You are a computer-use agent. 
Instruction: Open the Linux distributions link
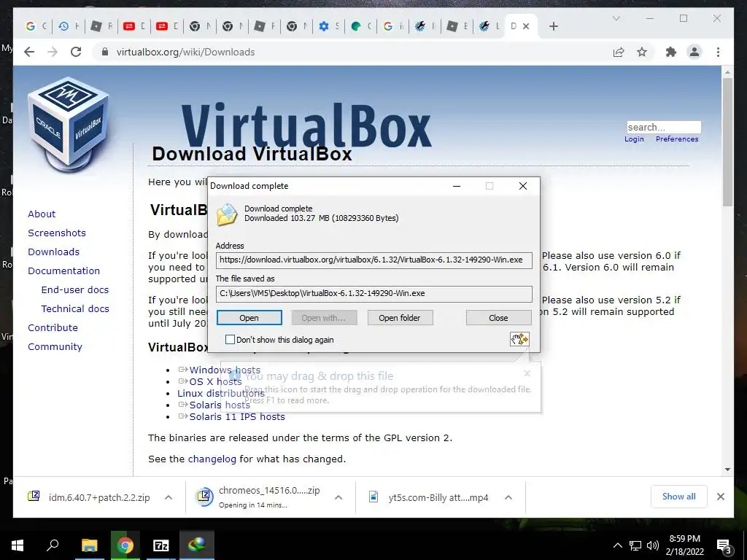(x=221, y=393)
